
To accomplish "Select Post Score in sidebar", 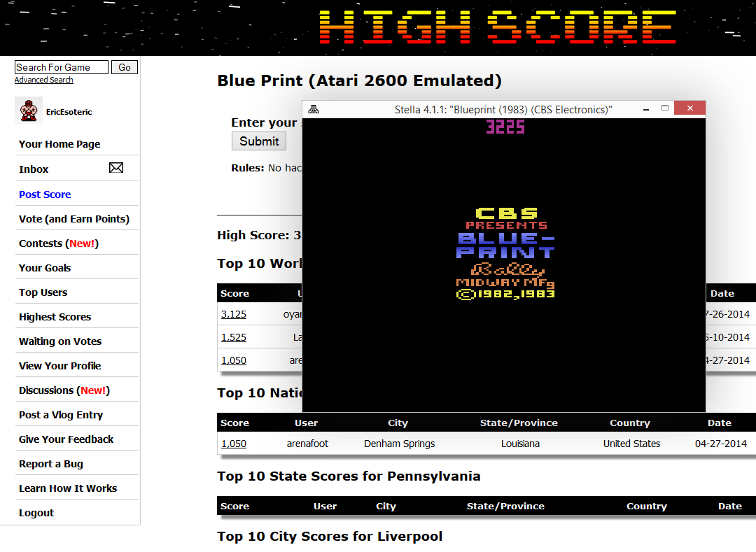I will (45, 194).
